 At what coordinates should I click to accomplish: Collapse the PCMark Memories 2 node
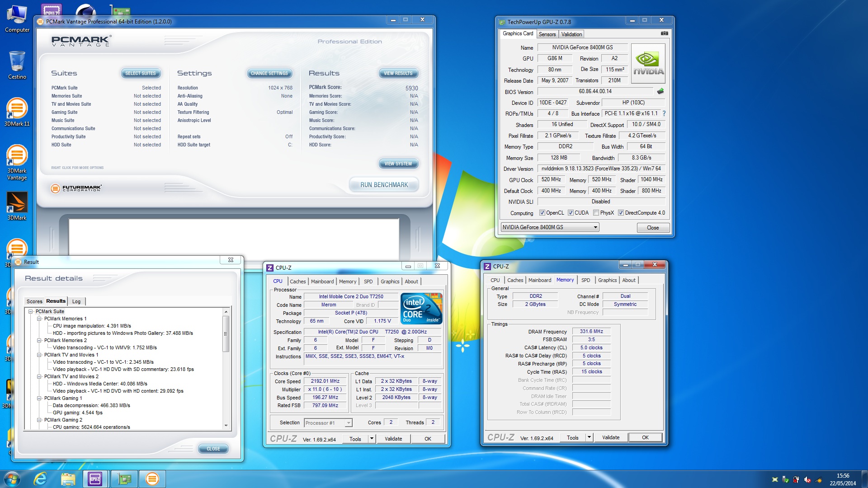tap(39, 340)
